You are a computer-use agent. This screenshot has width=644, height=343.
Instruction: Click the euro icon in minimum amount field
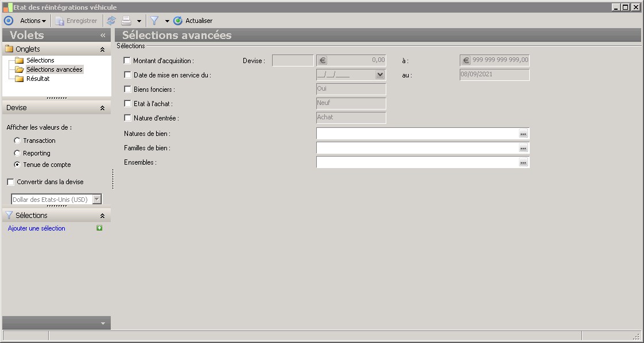click(x=323, y=61)
